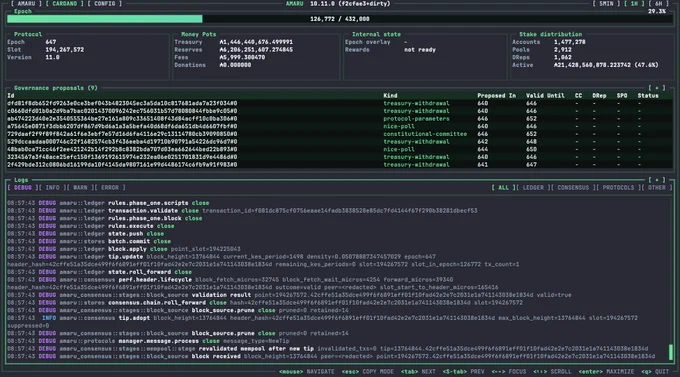
Task: Click the Rewards 'not ready' status
Action: [420, 50]
